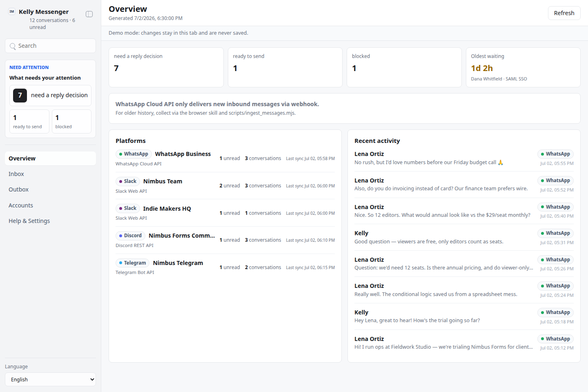Image resolution: width=588 pixels, height=392 pixels.
Task: Open the 'need a reply decision' summary card
Action: tap(166, 67)
